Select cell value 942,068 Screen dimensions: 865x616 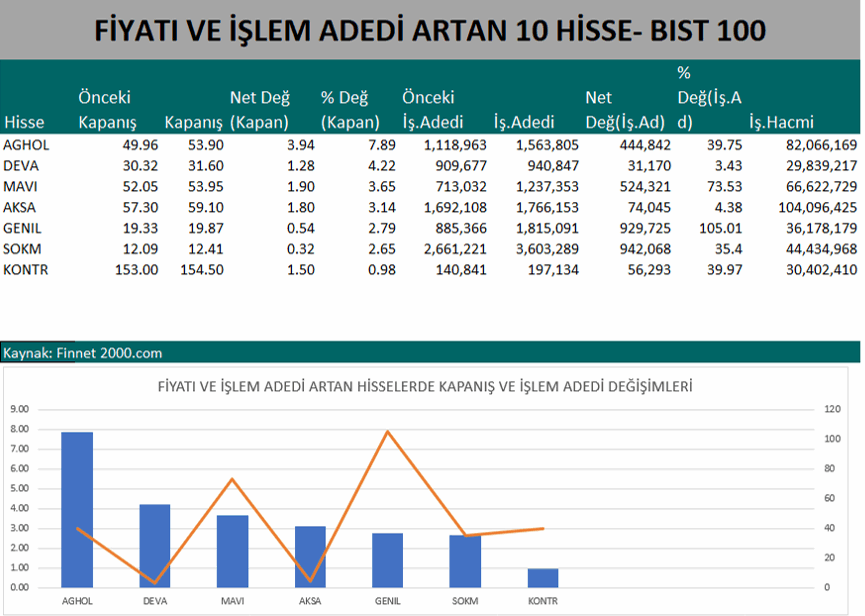(645, 249)
